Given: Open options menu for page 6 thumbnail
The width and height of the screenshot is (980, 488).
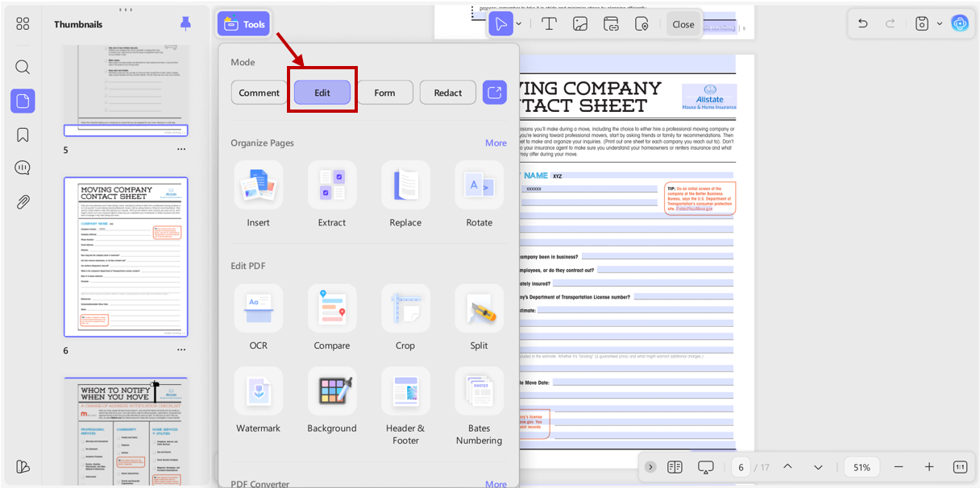Looking at the screenshot, I should click(181, 350).
